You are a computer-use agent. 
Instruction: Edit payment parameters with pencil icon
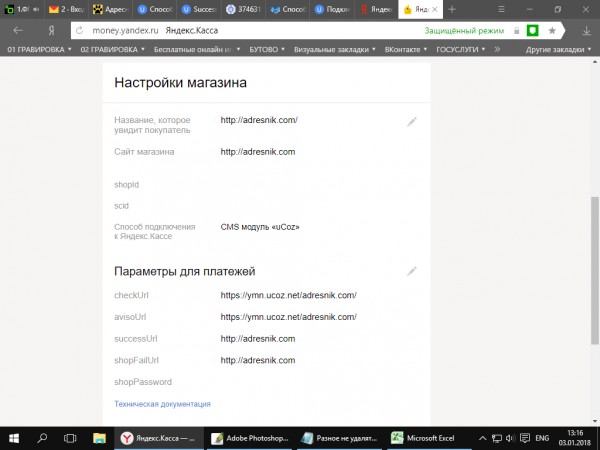412,271
